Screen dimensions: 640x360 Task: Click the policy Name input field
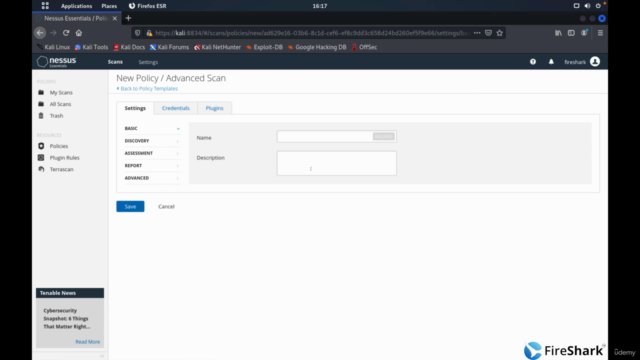coord(336,136)
